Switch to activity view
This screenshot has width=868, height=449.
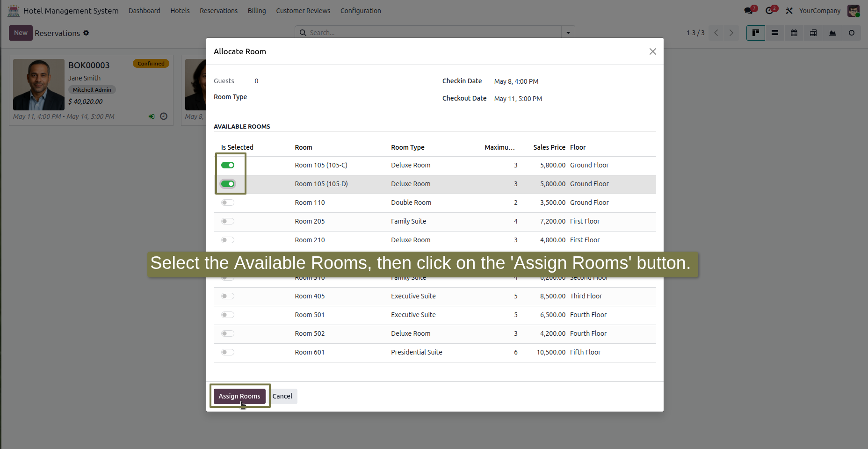coord(852,33)
